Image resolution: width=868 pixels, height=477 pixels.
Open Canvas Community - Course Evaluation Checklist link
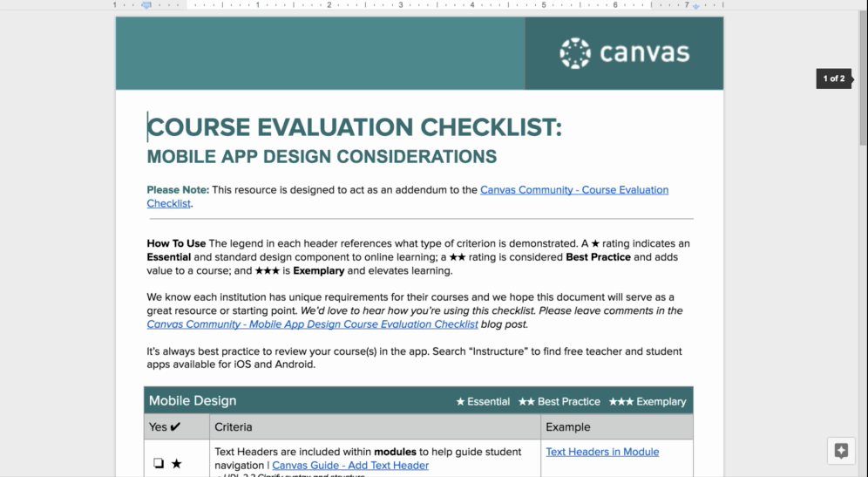click(573, 190)
